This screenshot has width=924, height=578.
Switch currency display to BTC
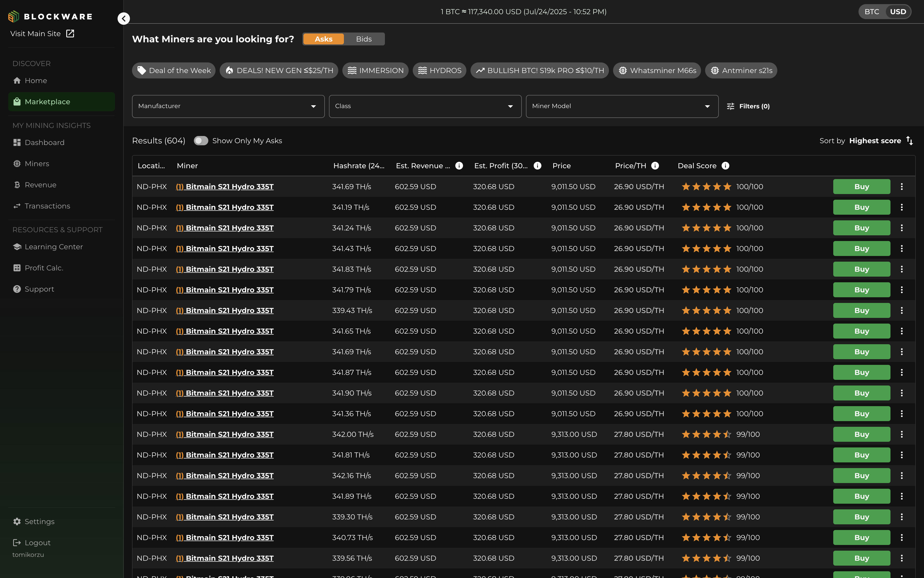click(872, 12)
